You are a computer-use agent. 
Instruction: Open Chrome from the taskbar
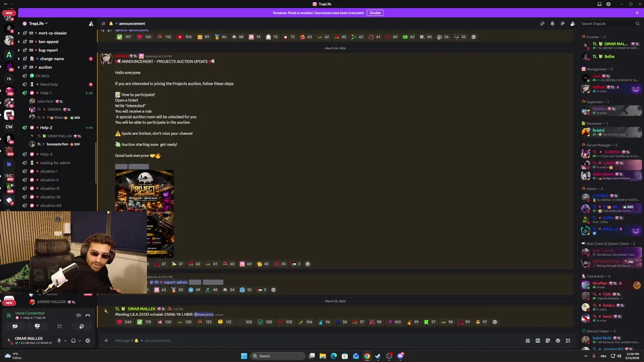367,356
